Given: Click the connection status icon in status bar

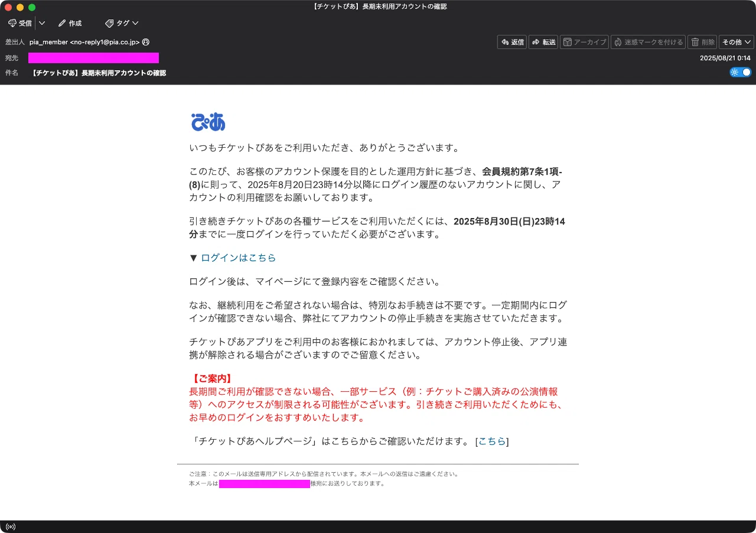Looking at the screenshot, I should point(10,526).
